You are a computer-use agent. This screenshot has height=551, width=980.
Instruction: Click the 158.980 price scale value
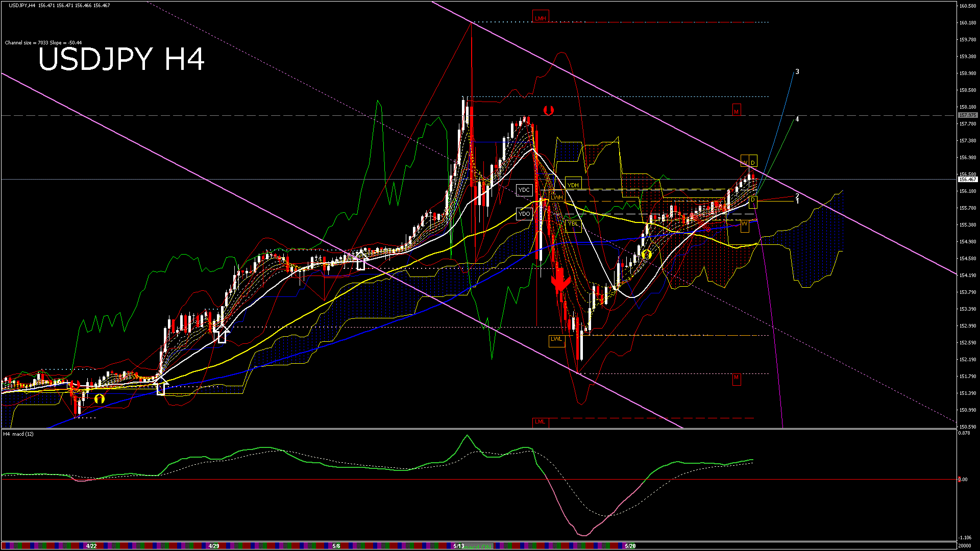[968, 73]
